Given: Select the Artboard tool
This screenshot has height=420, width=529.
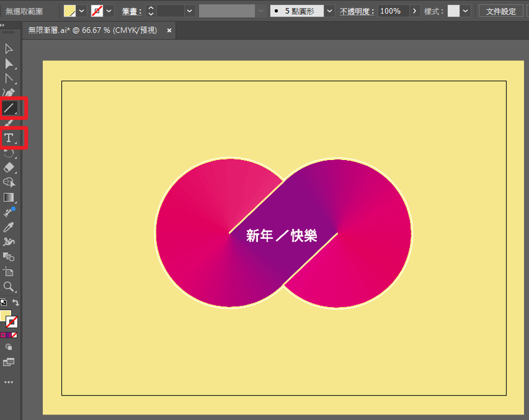Looking at the screenshot, I should 9,271.
